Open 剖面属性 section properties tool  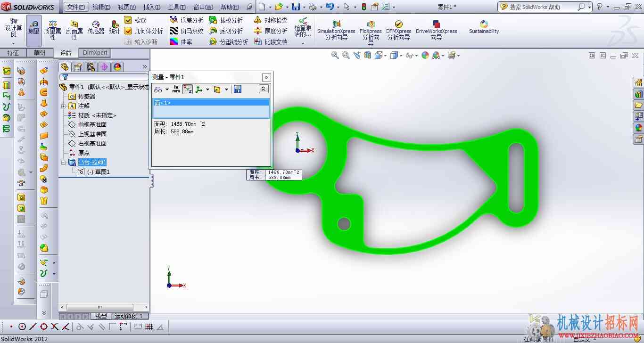pos(74,30)
